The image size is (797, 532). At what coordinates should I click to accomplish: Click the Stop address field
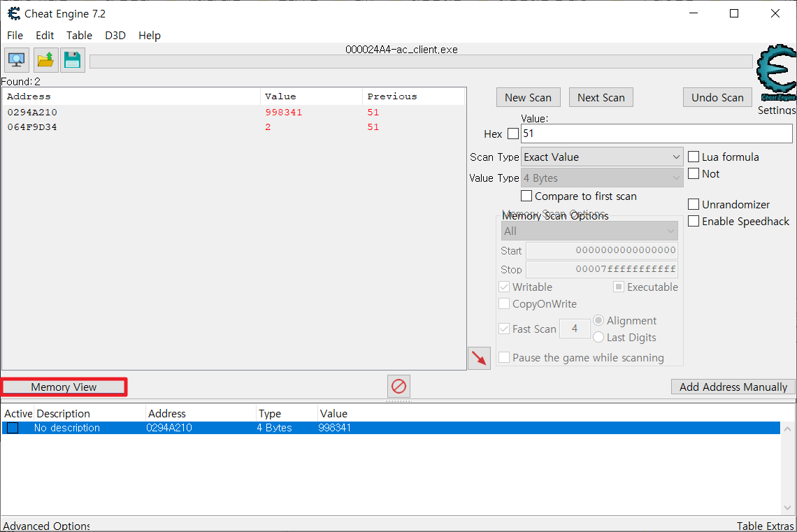pos(602,269)
